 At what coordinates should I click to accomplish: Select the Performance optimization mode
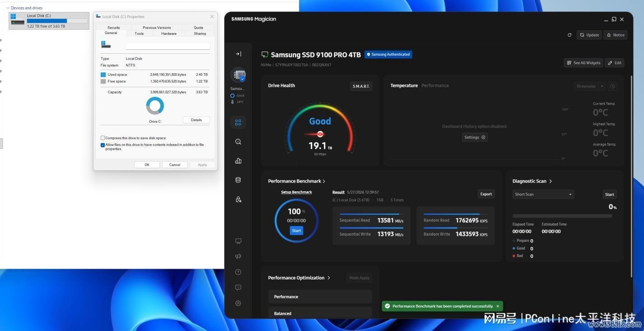(320, 297)
